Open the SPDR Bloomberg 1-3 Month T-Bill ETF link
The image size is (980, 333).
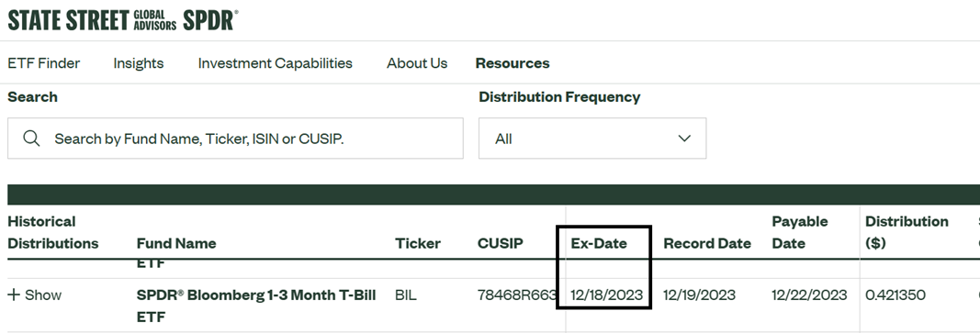pyautogui.click(x=256, y=305)
